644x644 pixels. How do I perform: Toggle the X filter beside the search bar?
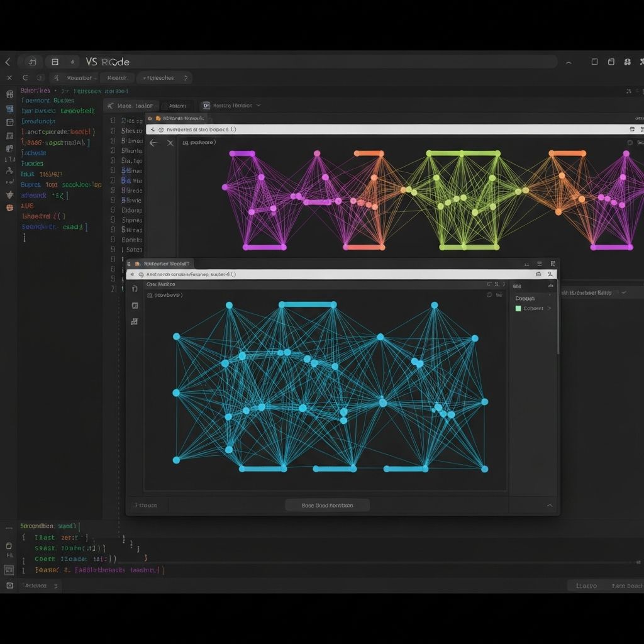(170, 143)
